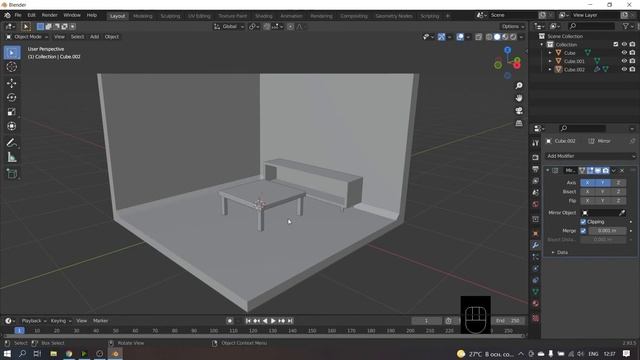The height and width of the screenshot is (360, 640).
Task: Hide Cube.002 with its eye icon
Action: coord(624,69)
